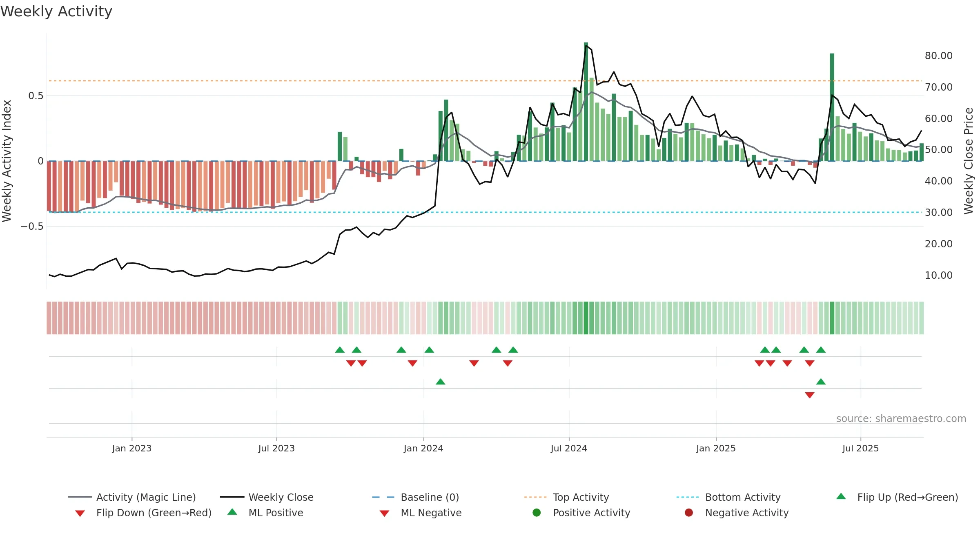980x551 pixels.
Task: Toggle the Activity (Magic Line) legend entry
Action: click(x=132, y=497)
